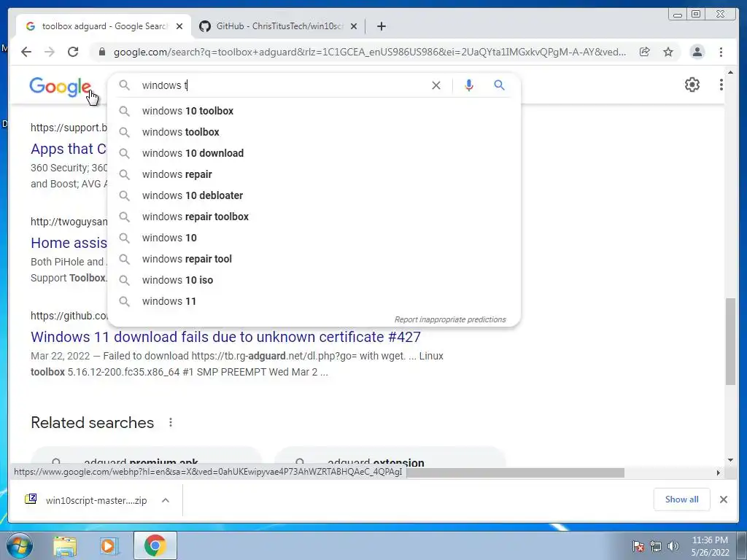Clear the search box text
The image size is (747, 560).
[436, 85]
